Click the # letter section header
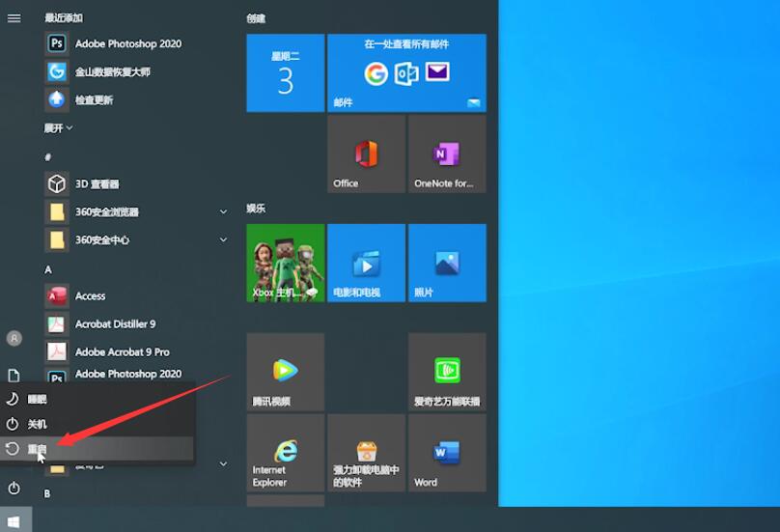 point(47,157)
